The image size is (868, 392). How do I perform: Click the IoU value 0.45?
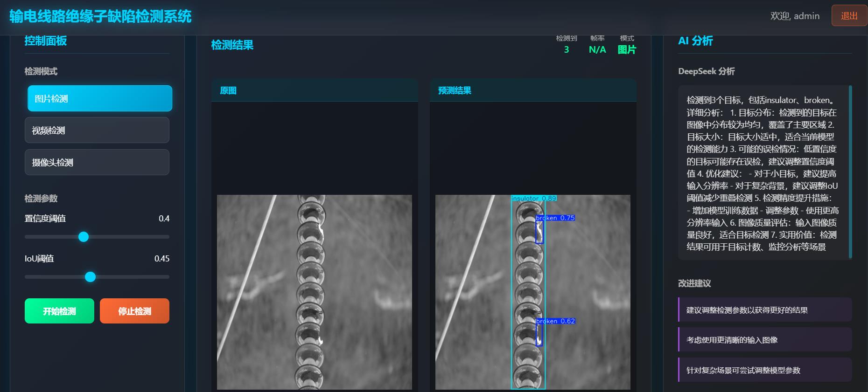tap(162, 259)
